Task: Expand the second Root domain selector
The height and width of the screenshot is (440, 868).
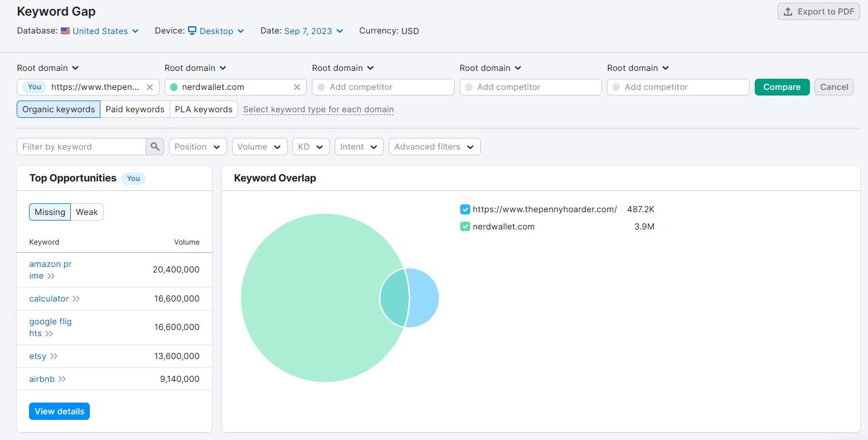Action: tap(195, 68)
